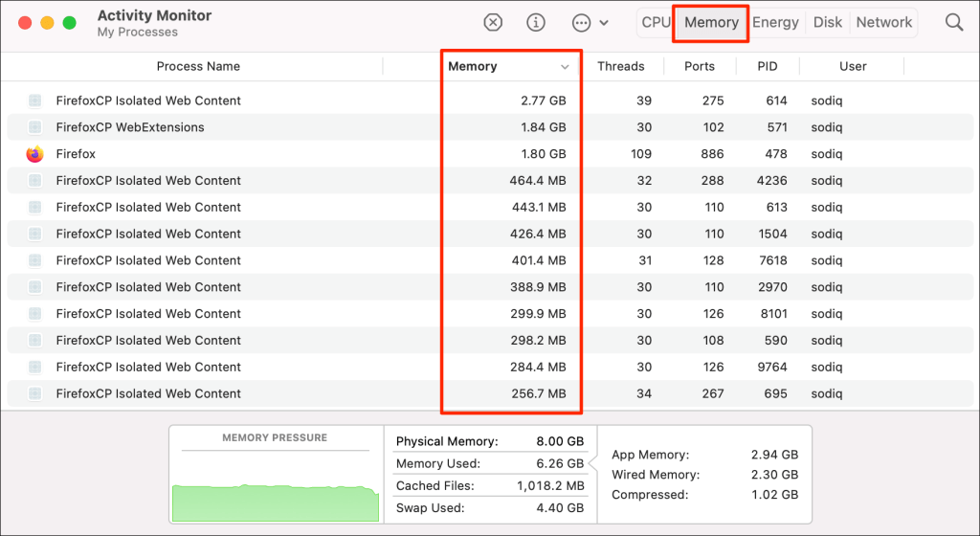
Task: Select FirefoxCP WebExtensions process
Action: pos(130,127)
